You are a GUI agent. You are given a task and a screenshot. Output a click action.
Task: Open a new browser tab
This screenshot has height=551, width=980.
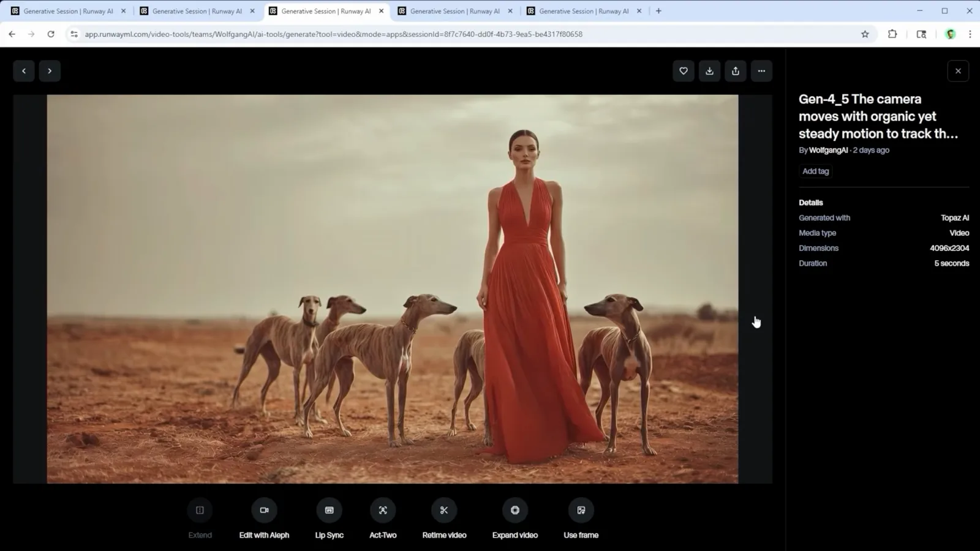pyautogui.click(x=658, y=11)
